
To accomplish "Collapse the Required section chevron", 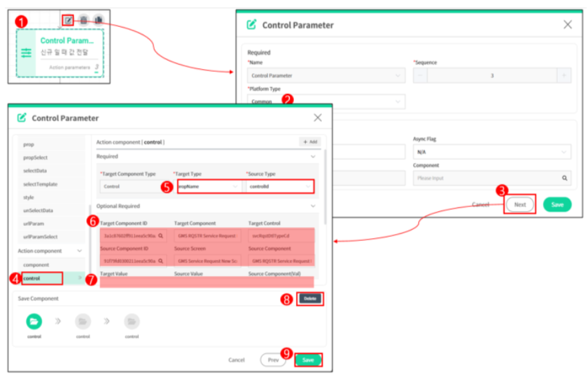I will coord(313,157).
